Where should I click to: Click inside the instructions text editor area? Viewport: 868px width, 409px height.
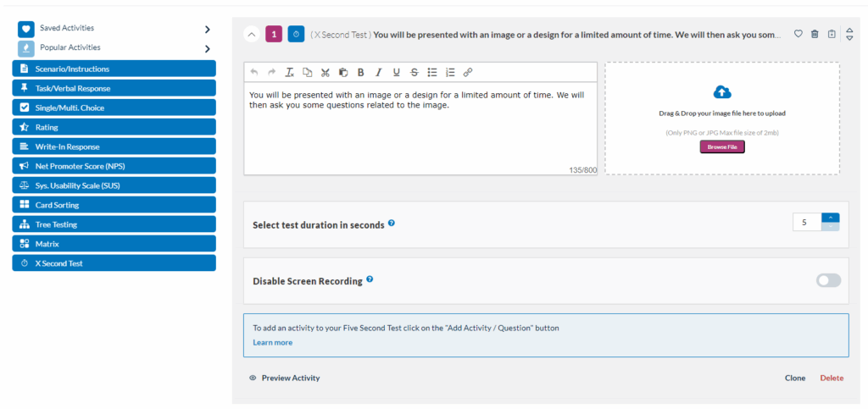pyautogui.click(x=420, y=127)
